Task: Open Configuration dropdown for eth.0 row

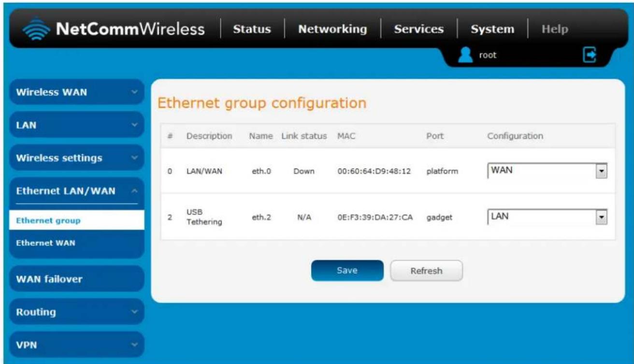Action: click(547, 170)
